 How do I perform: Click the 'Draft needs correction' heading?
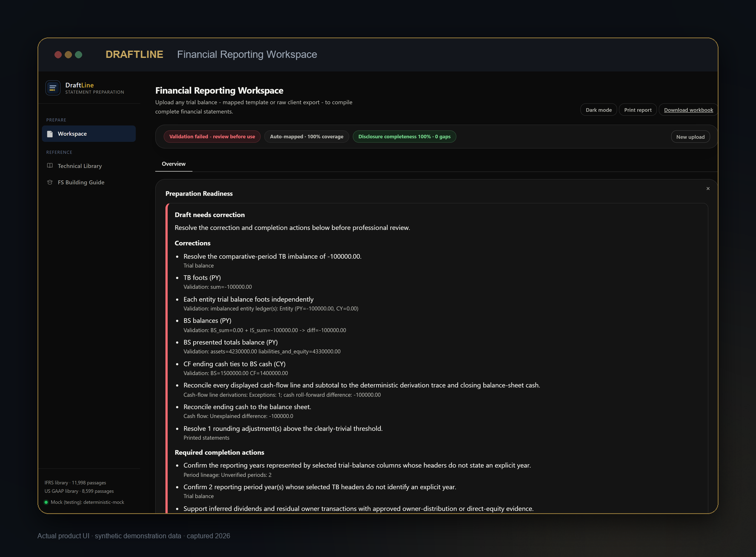[209, 215]
